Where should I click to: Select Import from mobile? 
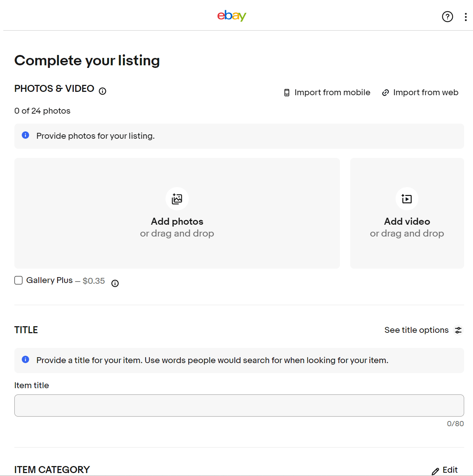click(x=332, y=92)
